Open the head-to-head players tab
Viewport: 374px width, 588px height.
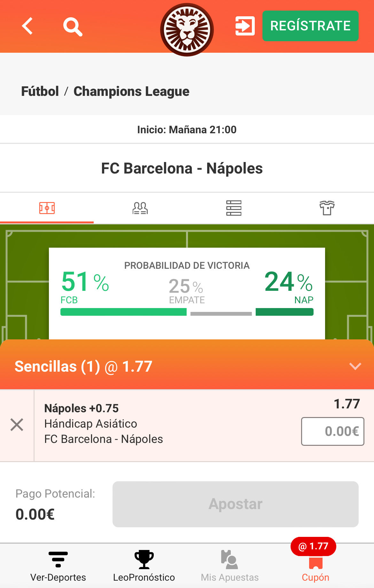tap(140, 208)
